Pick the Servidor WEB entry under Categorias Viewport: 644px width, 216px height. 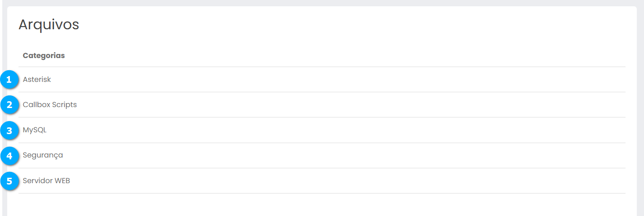[46, 181]
